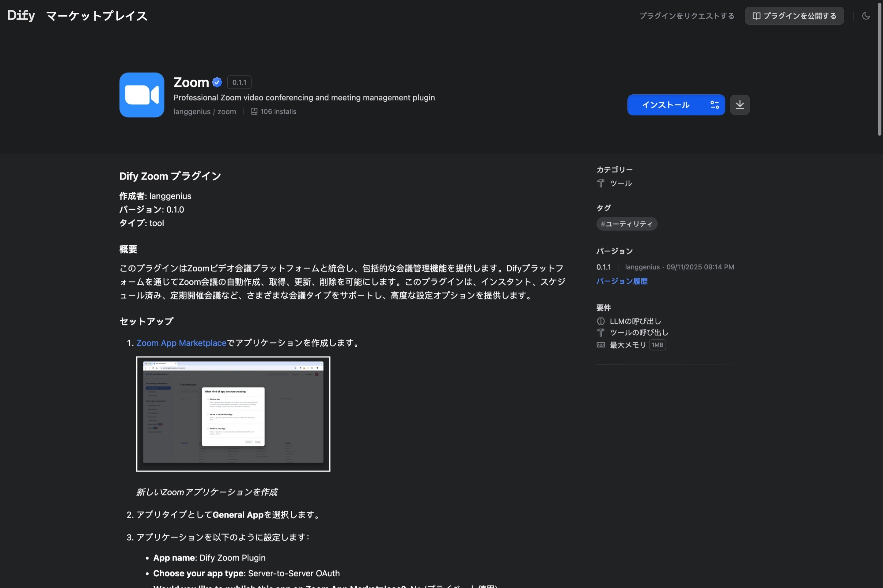Open the バージョン履歴 link
883x588 pixels.
click(x=622, y=281)
